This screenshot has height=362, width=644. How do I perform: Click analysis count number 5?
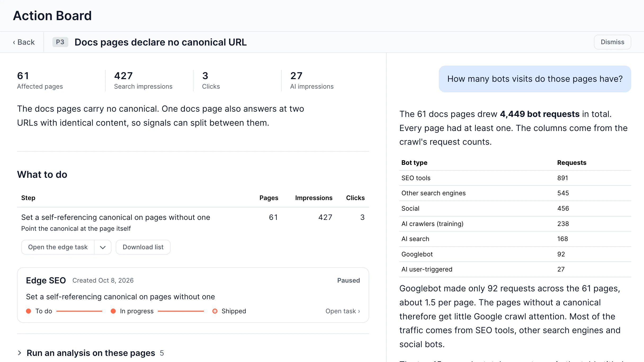click(162, 353)
